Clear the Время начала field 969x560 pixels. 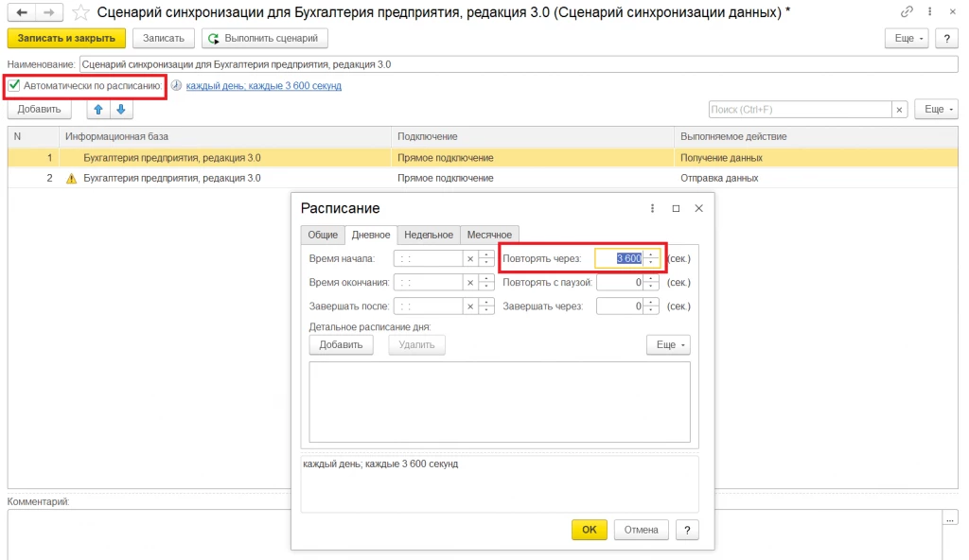[470, 258]
